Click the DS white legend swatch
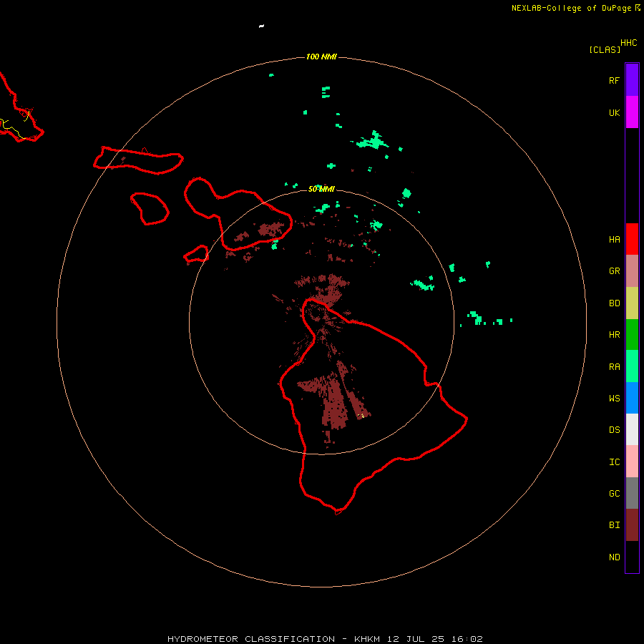 coord(632,429)
